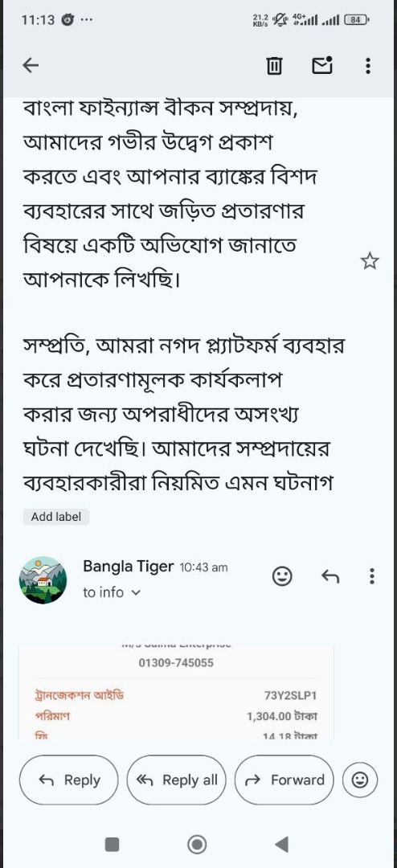Go to Android home screen
This screenshot has width=397, height=868.
pos(197,844)
